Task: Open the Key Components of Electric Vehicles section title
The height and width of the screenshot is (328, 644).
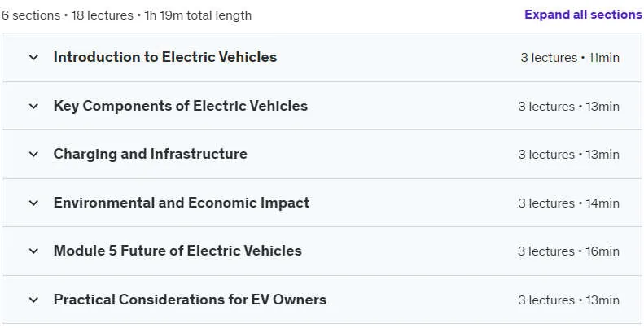Action: tap(180, 106)
